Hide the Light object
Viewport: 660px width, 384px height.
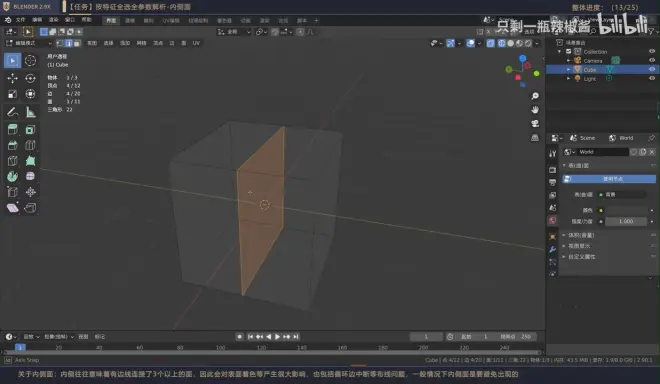click(652, 78)
